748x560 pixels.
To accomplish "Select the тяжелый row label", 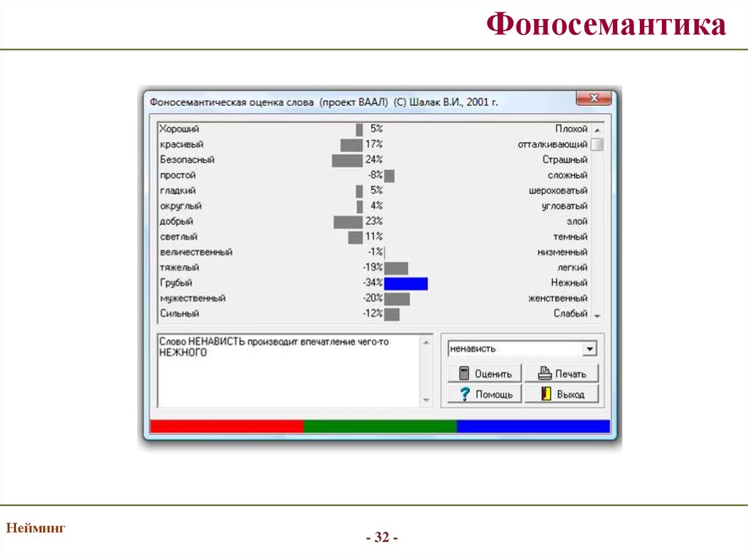I will click(x=180, y=268).
